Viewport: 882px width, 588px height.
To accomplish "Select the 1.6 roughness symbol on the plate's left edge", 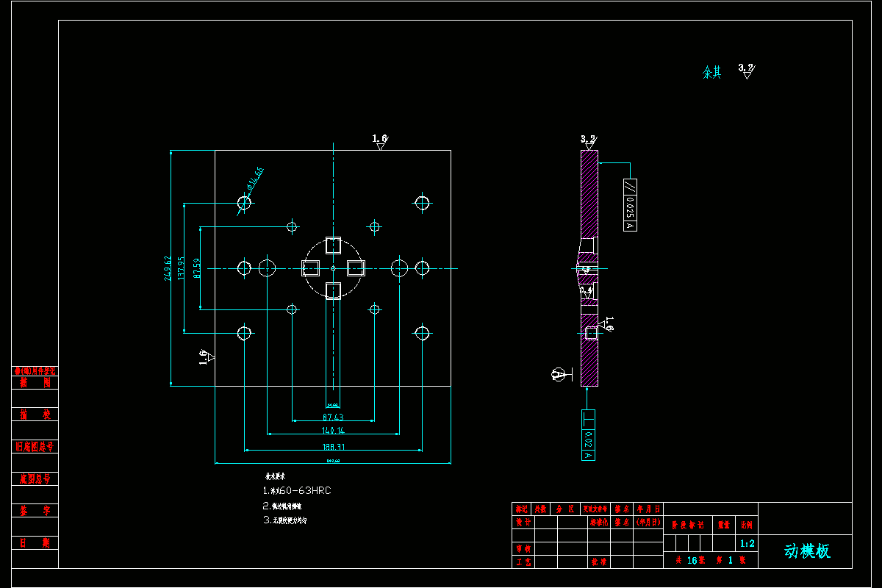I will tap(207, 356).
